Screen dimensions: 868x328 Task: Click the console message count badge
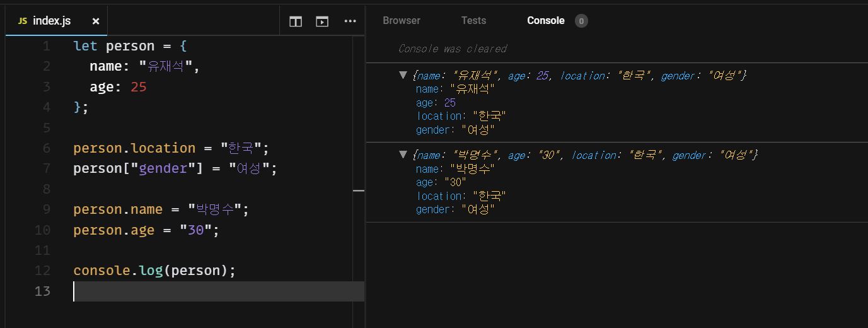pos(581,21)
